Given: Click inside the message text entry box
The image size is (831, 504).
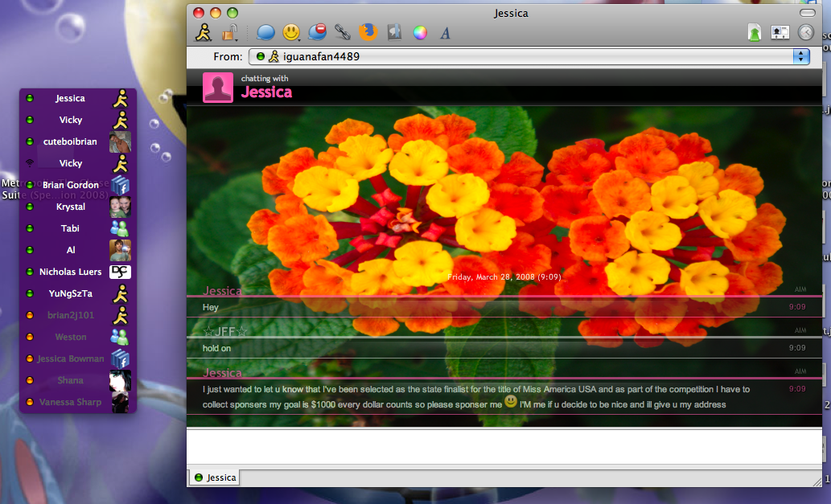Looking at the screenshot, I should click(504, 446).
